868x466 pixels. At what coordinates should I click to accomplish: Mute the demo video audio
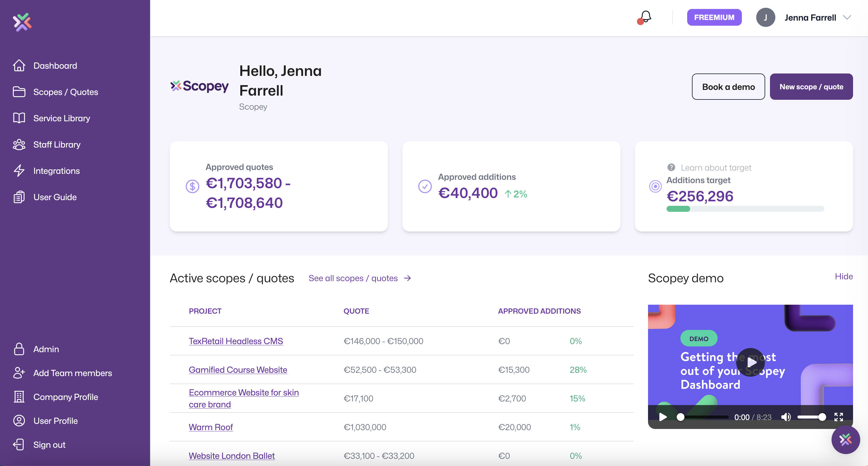coord(786,417)
